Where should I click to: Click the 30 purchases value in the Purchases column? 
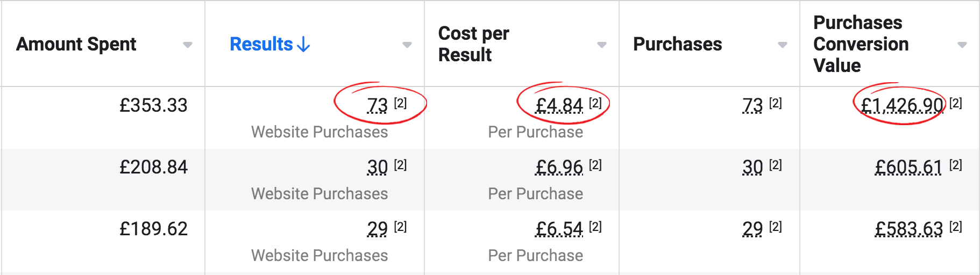pos(752,167)
